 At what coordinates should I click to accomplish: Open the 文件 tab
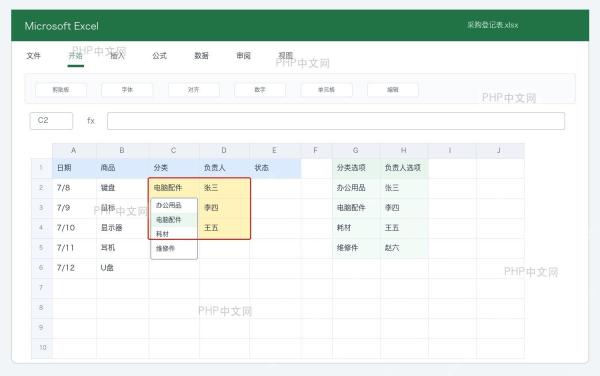tap(34, 56)
